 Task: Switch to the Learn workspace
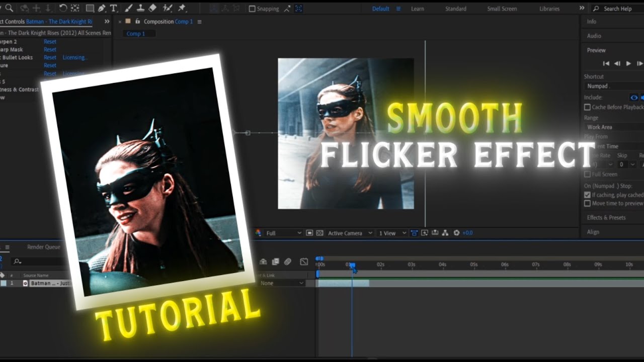pyautogui.click(x=417, y=9)
